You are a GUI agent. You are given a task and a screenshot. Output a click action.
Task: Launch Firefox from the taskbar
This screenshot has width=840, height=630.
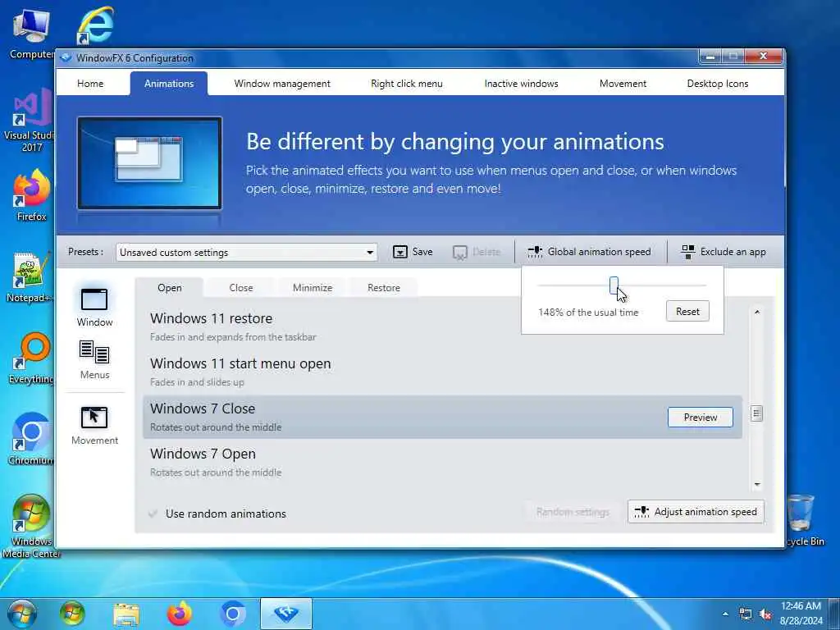[180, 614]
